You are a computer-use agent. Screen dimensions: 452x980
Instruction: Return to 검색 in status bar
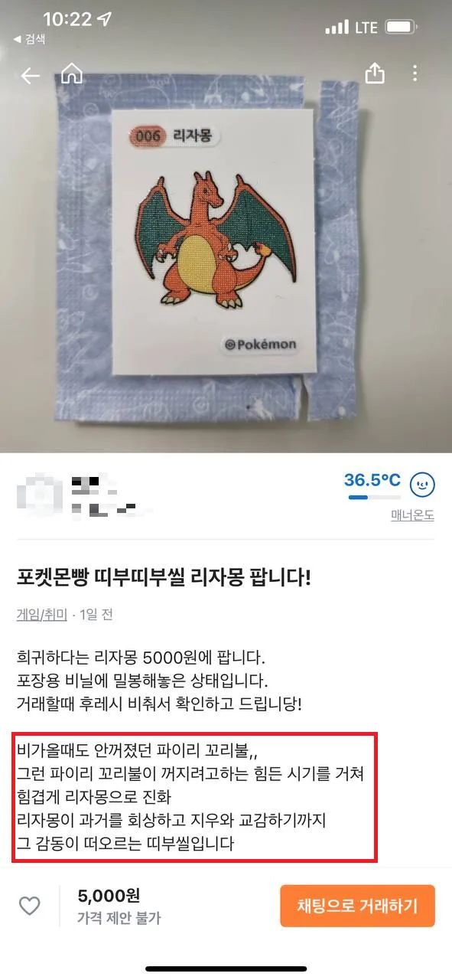click(x=29, y=39)
